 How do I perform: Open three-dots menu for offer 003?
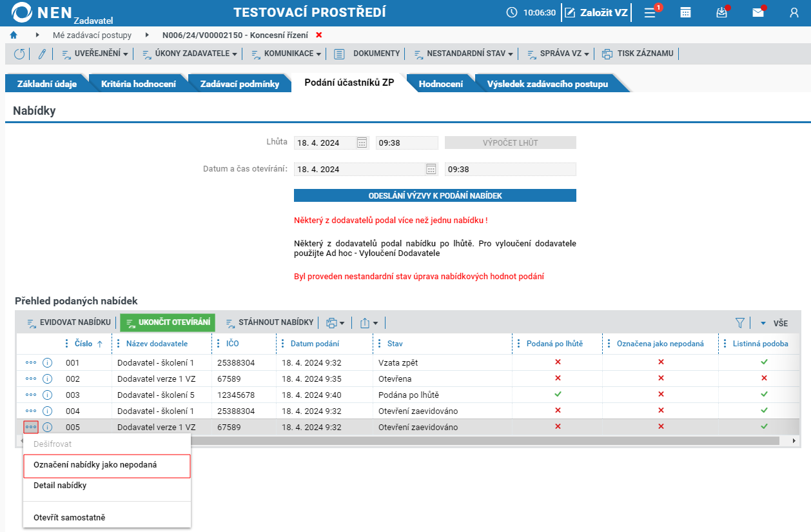click(31, 395)
